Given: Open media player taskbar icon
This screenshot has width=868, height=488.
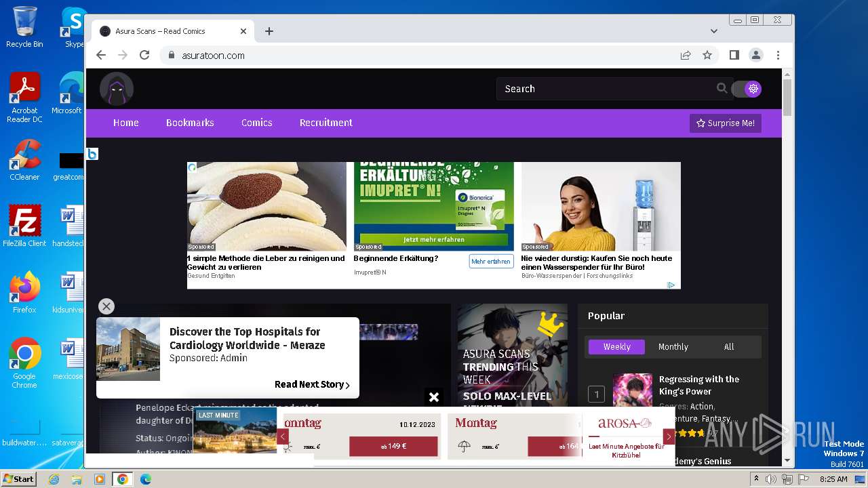Looking at the screenshot, I should click(100, 479).
